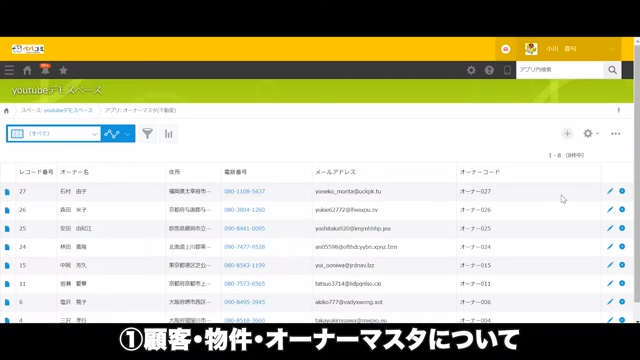Click the breadcrumb home icon
640x360 pixels.
[x=6, y=111]
